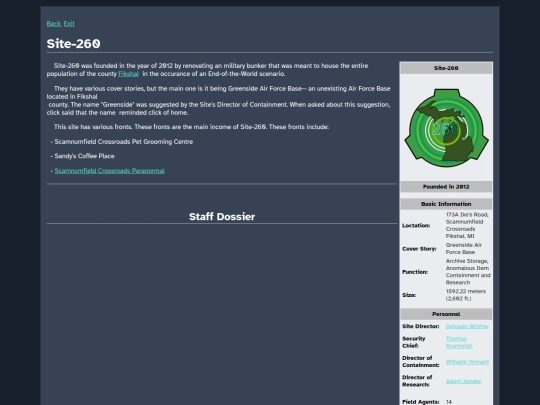Click the Site-260 page heading
Screen dimensions: 540x405
click(x=73, y=44)
